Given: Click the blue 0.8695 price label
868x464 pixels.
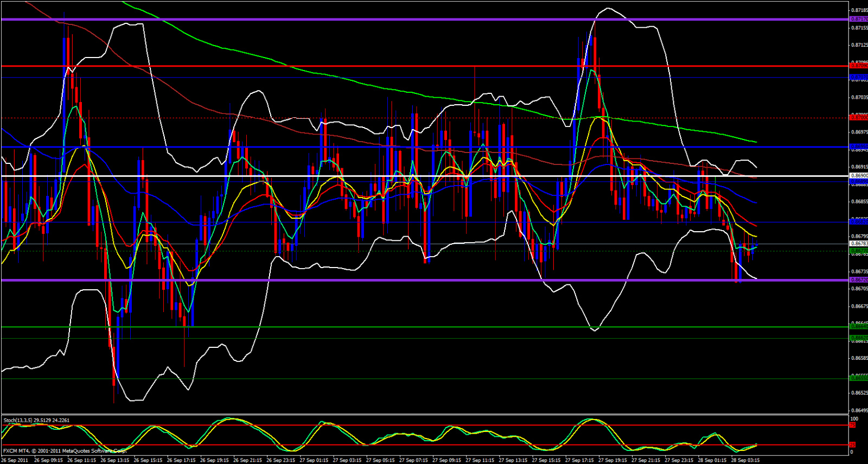Looking at the screenshot, I should click(x=858, y=147).
